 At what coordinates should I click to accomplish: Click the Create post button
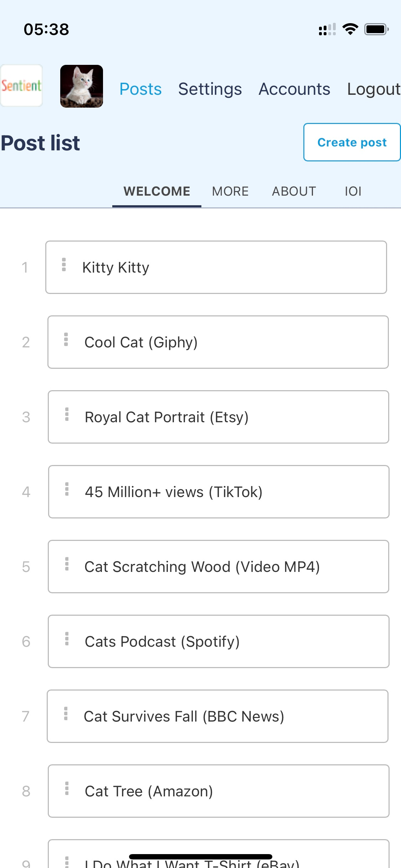tap(352, 142)
